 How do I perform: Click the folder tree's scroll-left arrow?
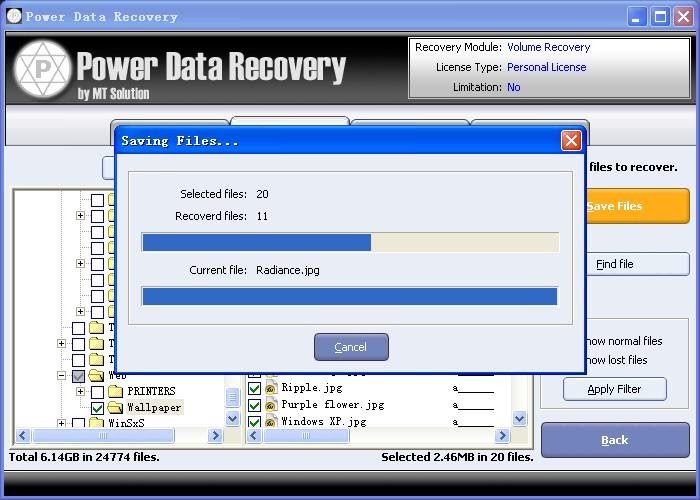pos(24,435)
